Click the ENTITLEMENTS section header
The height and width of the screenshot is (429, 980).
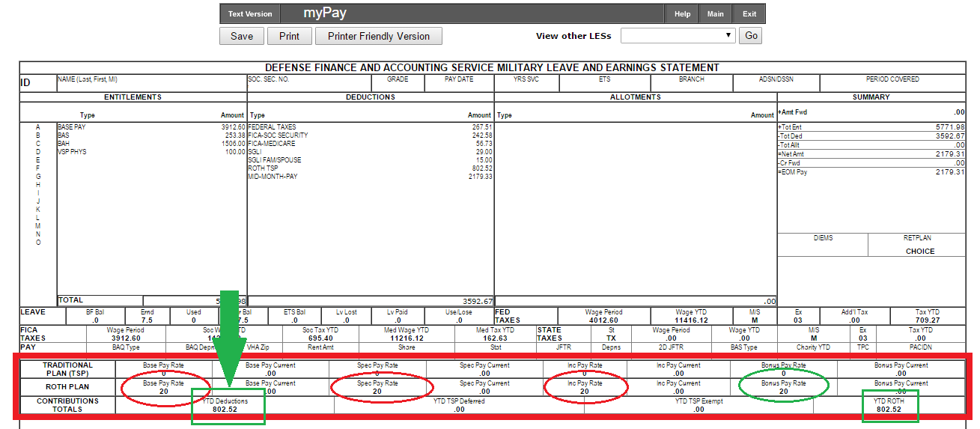pos(133,97)
